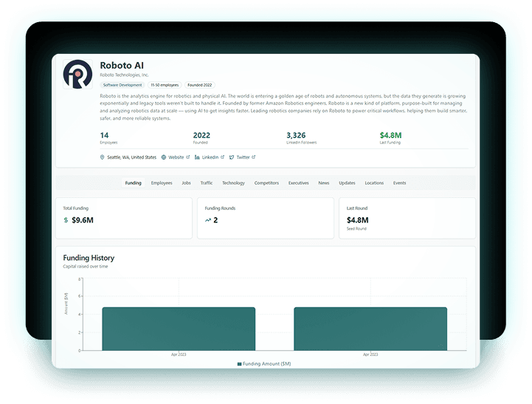Click the 11-50 employees badge
Image resolution: width=532 pixels, height=404 pixels.
pos(166,85)
